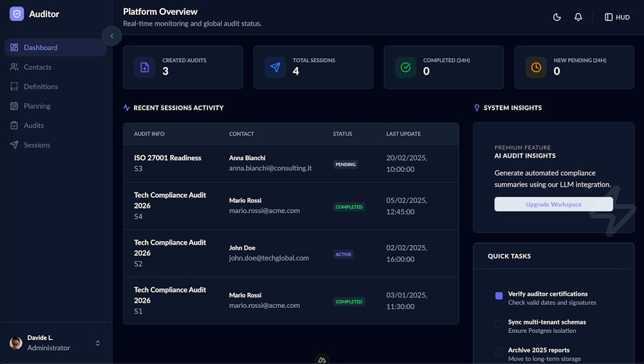Click the Created Audits document icon

144,68
